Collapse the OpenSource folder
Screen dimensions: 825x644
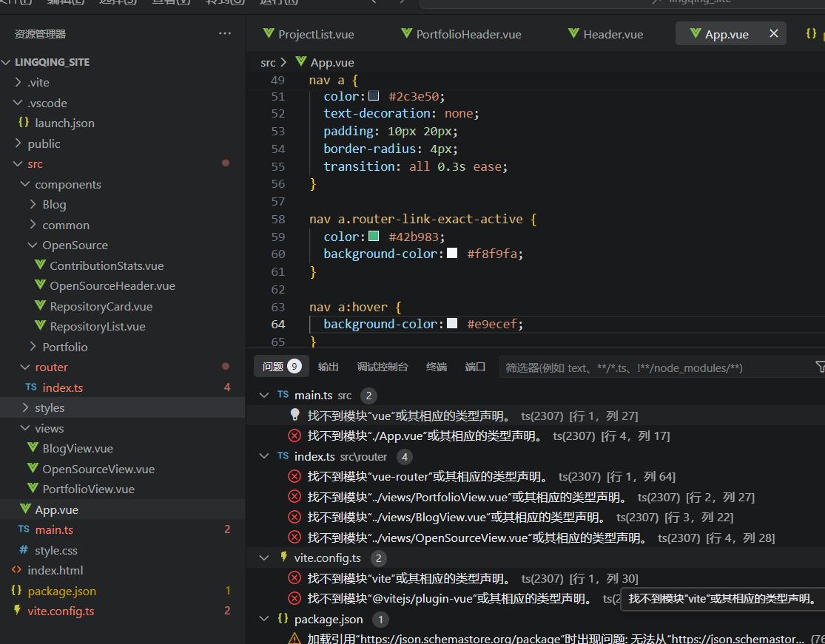click(33, 245)
